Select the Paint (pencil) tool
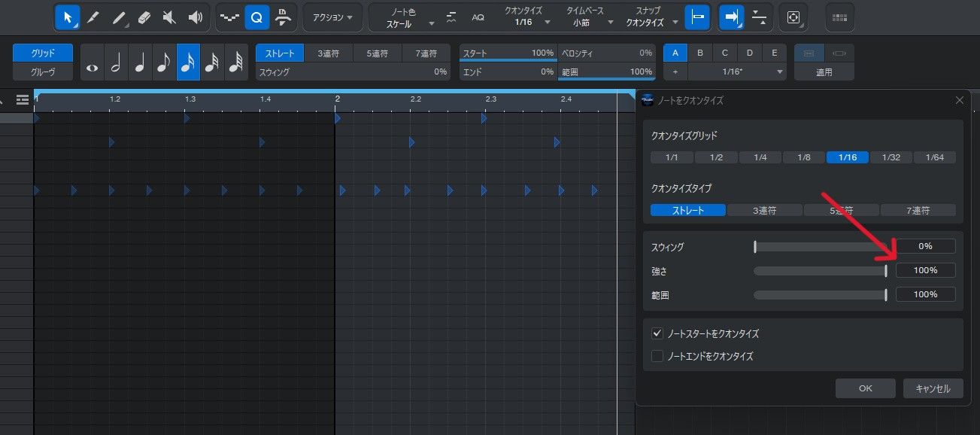 click(93, 17)
